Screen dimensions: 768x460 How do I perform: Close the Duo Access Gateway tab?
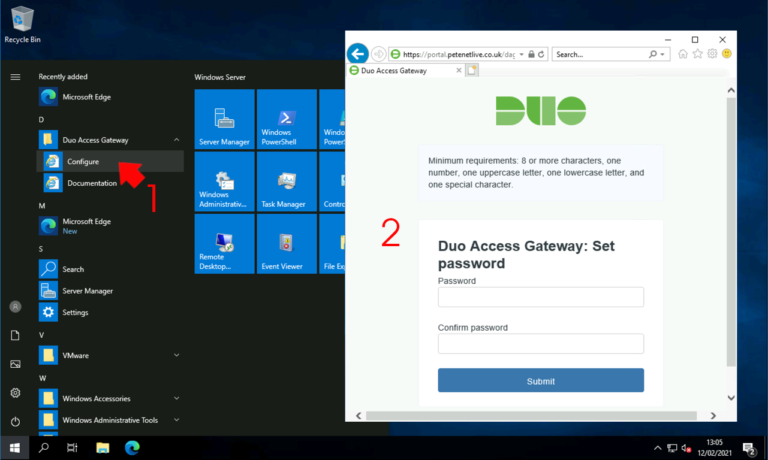[458, 71]
